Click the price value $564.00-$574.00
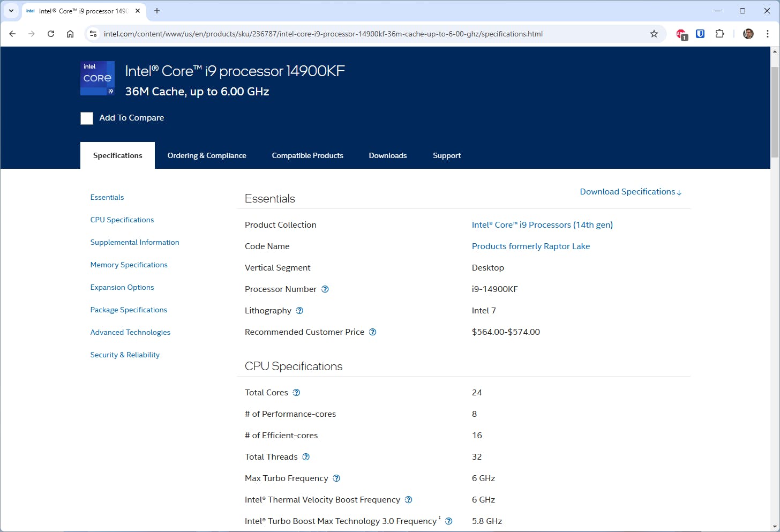The image size is (780, 532). [x=506, y=332]
